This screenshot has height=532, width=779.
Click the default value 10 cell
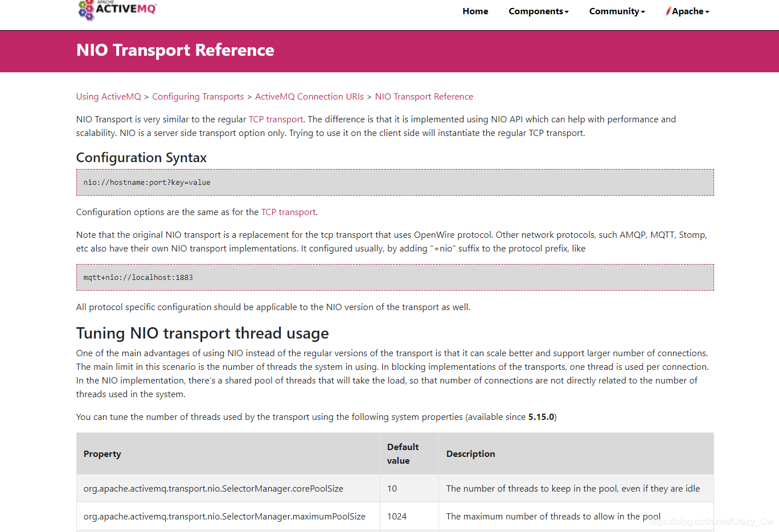coord(409,489)
